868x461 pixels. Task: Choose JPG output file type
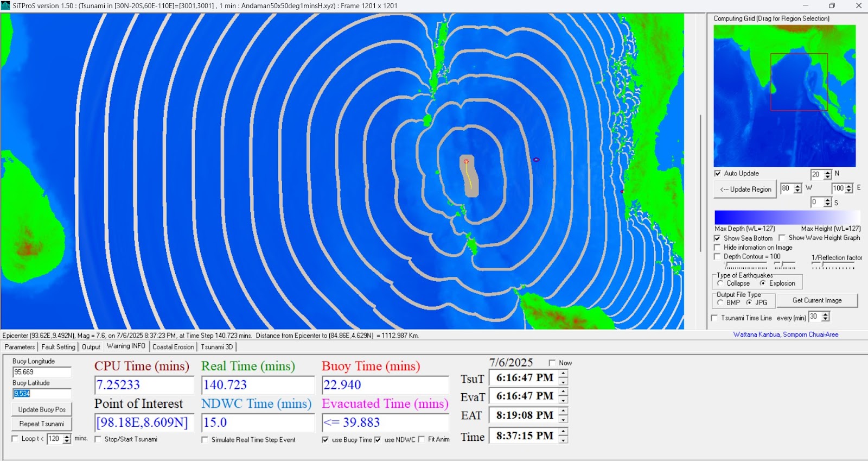749,302
